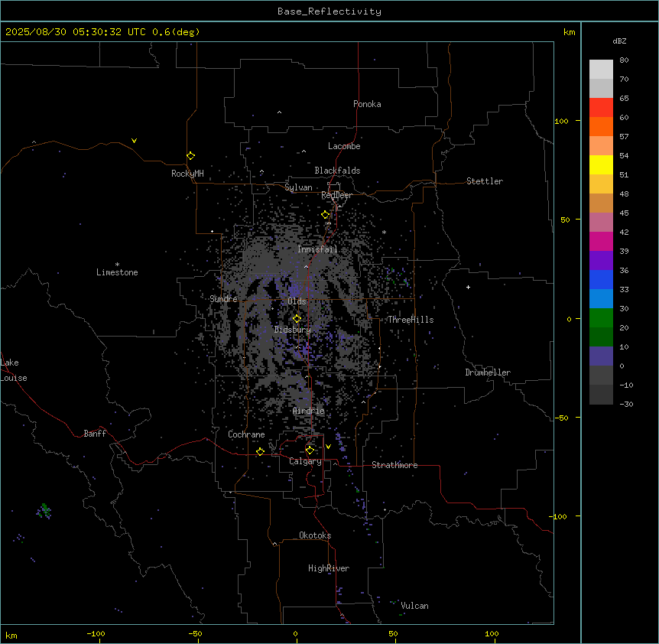Viewport: 659px width, 644px height.
Task: Click the asterisk marker above Limestone label
Action: coord(117,265)
